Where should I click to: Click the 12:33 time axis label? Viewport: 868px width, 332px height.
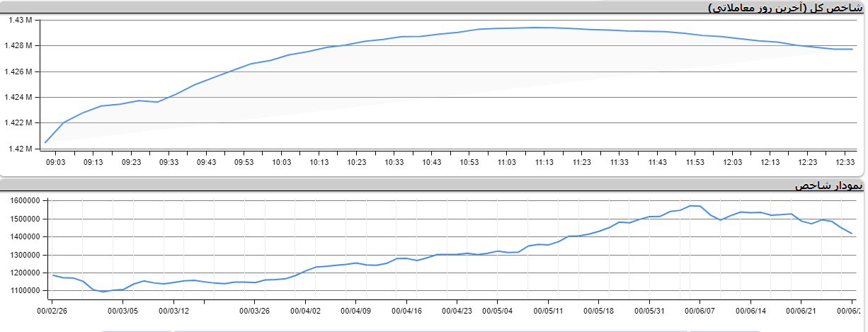click(x=845, y=163)
